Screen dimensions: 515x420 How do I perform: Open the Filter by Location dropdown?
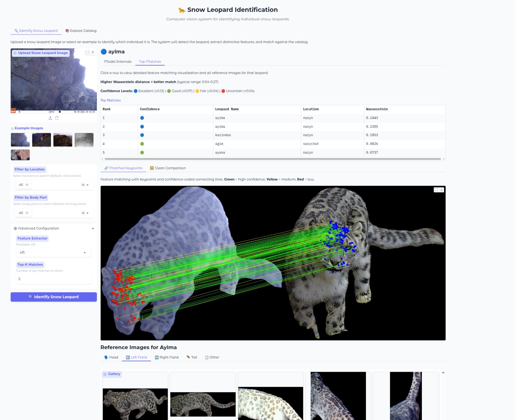(88, 185)
